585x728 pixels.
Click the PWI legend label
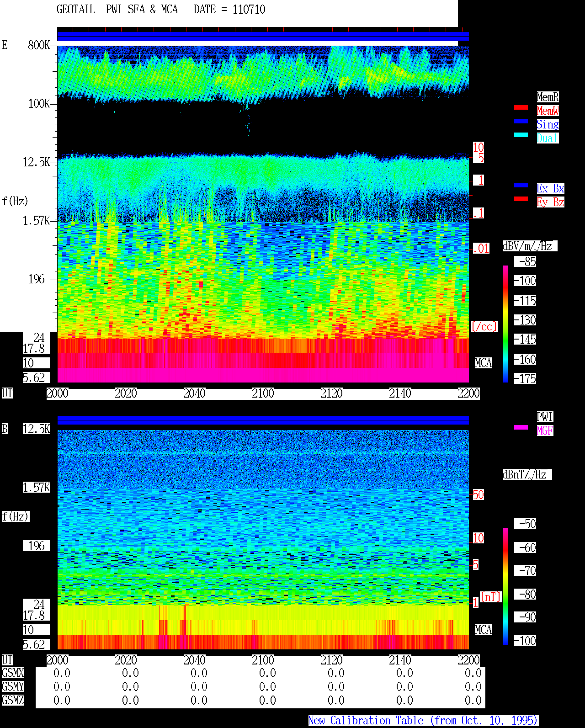click(x=545, y=417)
